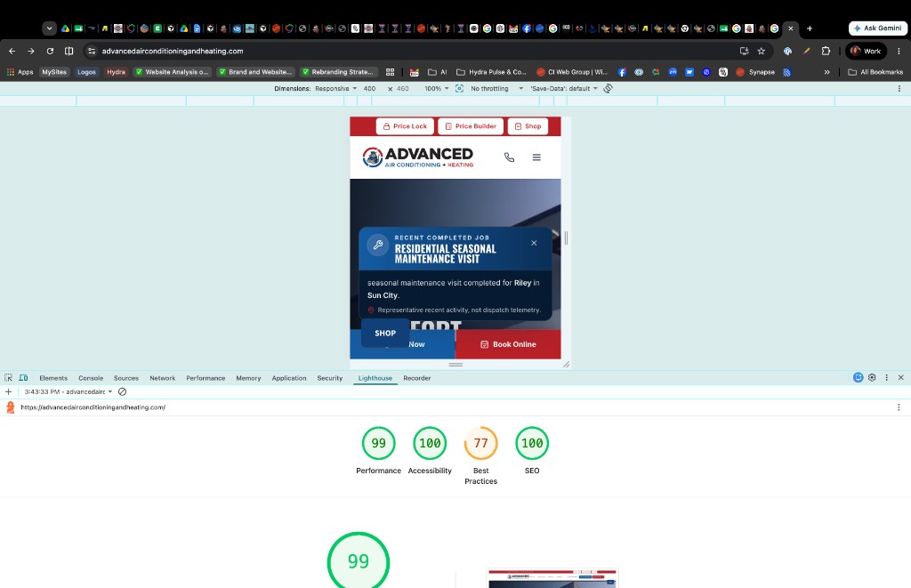
Task: Click the Advanced Air Conditioning logo
Action: 418,157
